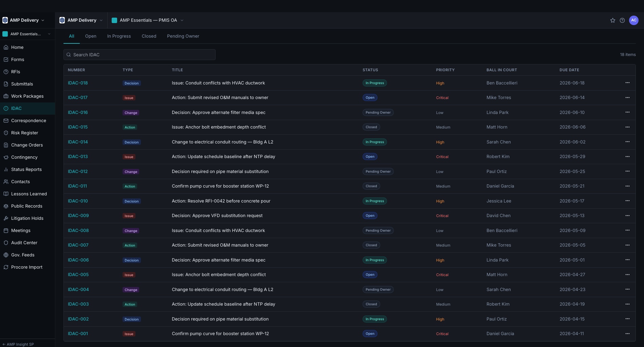
Task: Open help via question mark icon
Action: pos(622,20)
